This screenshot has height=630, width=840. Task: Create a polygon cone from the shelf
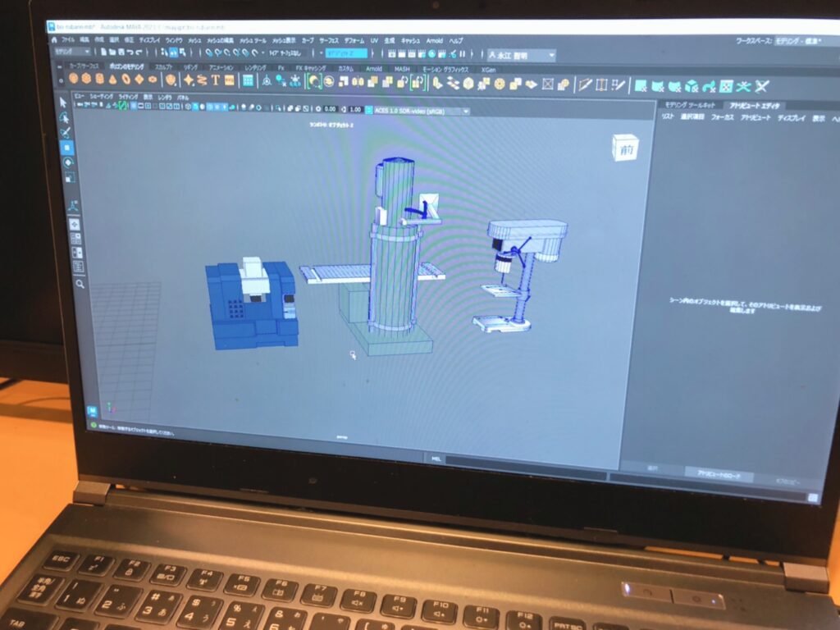[x=112, y=80]
